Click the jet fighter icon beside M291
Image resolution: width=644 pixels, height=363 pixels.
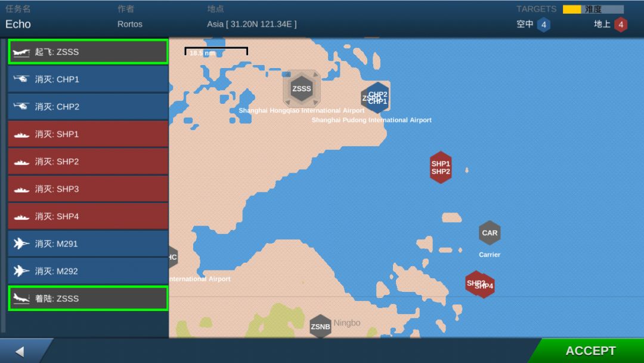point(21,244)
